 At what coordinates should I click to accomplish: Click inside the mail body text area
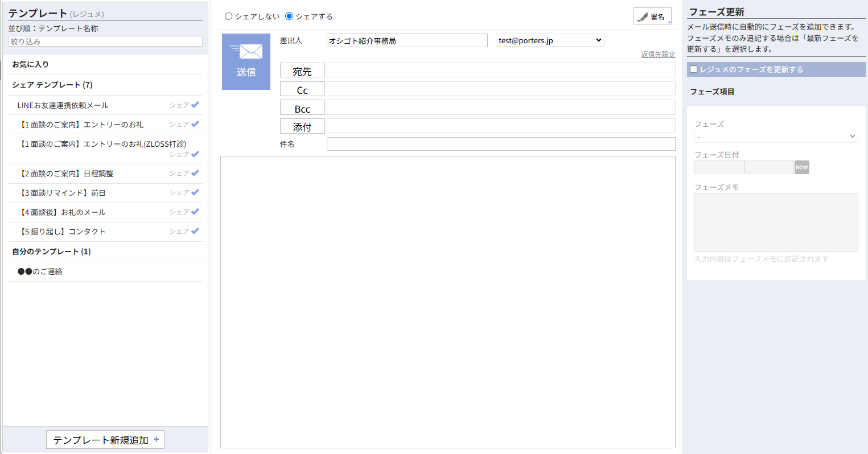[448, 302]
